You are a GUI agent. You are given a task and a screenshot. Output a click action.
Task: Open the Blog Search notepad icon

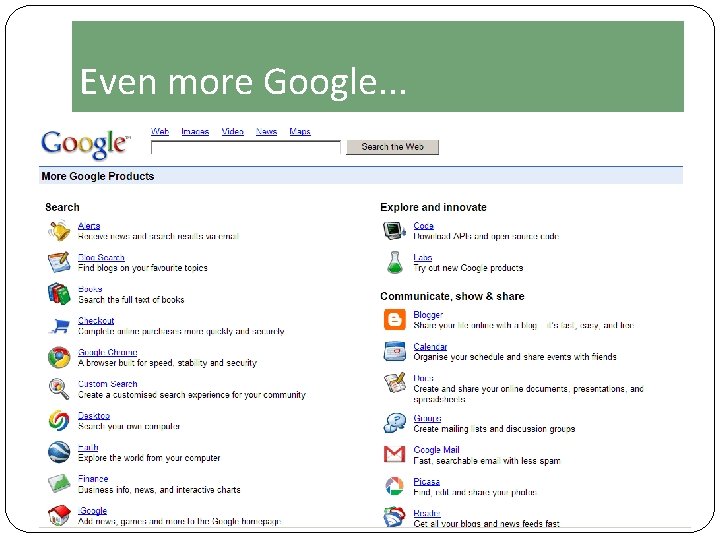[59, 262]
